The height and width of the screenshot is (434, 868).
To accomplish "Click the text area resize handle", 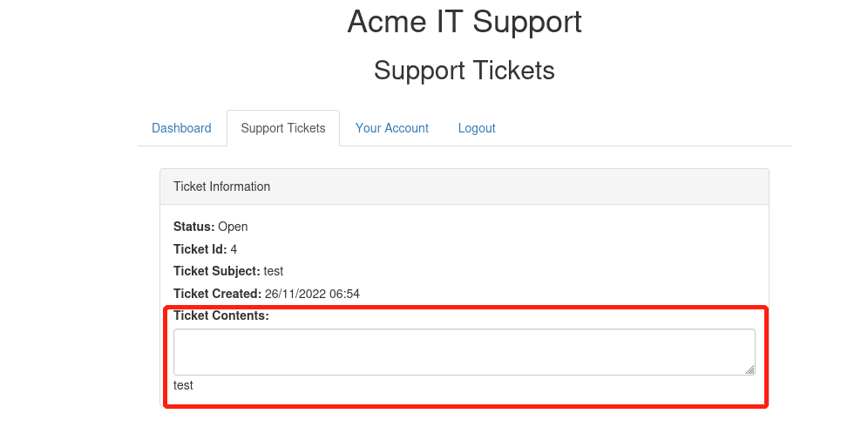I will point(749,370).
